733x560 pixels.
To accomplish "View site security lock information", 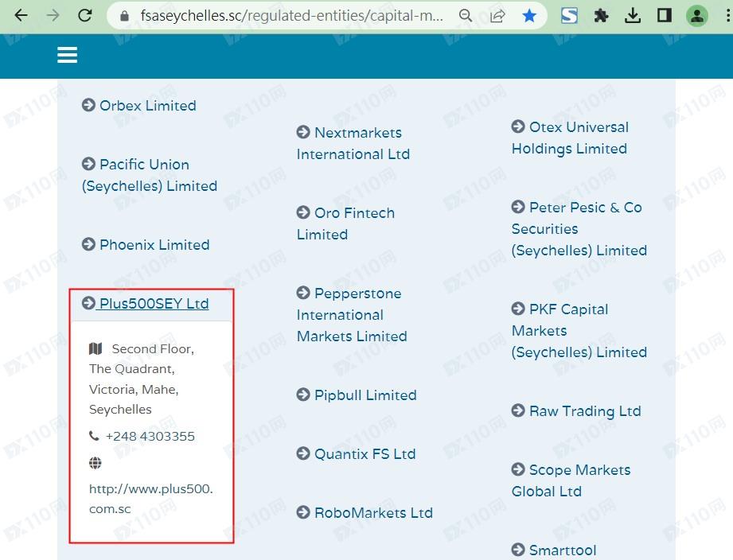I will (124, 17).
